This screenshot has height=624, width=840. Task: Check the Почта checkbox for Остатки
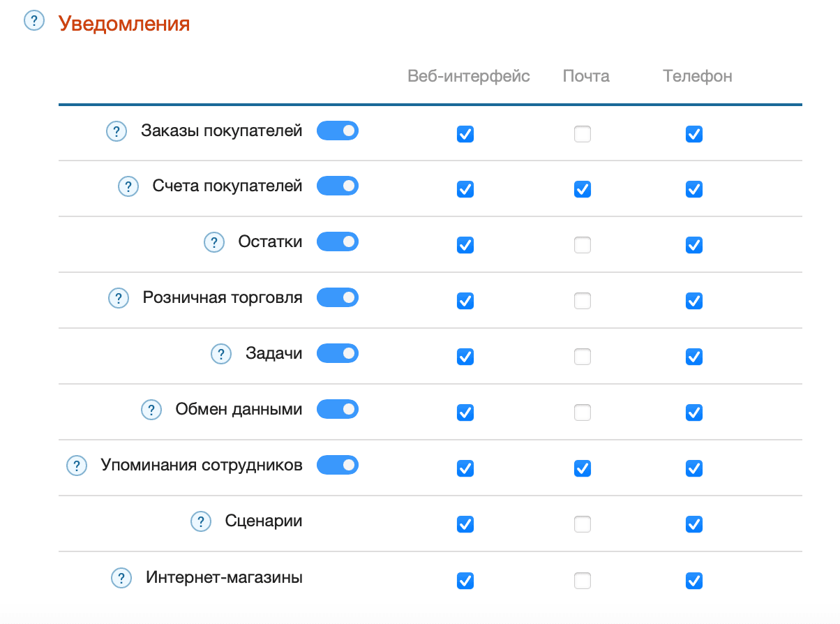583,245
